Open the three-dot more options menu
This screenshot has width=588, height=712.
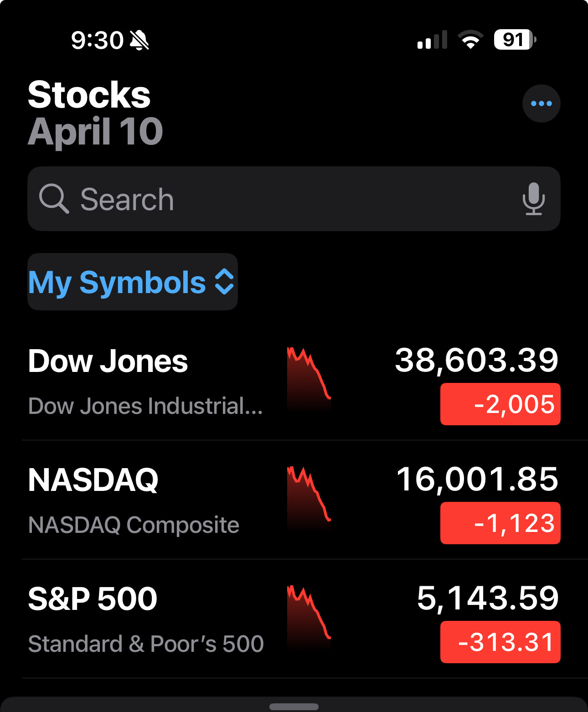(x=541, y=103)
